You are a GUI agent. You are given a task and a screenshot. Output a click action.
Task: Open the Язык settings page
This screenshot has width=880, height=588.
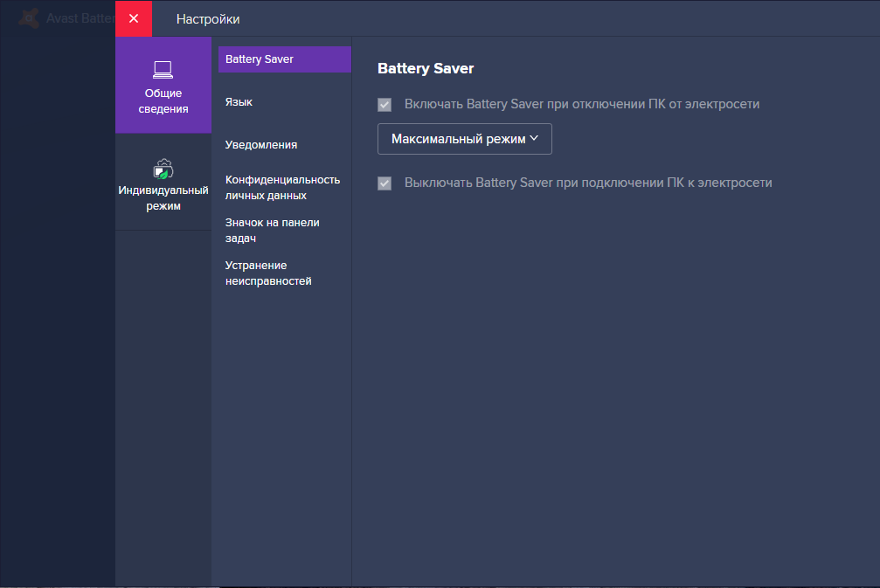tap(285, 102)
